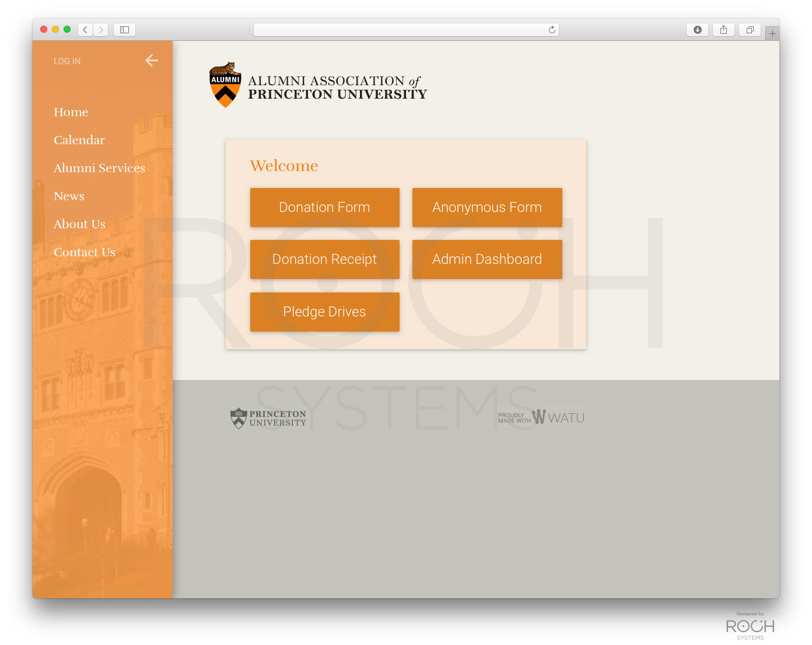Click the Safari back navigation button
This screenshot has height=645, width=812.
tap(85, 30)
